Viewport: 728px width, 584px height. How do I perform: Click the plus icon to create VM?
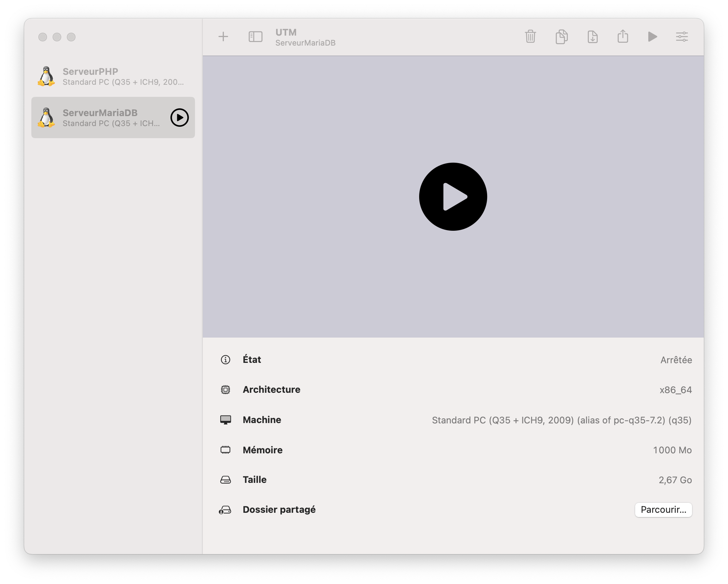click(x=223, y=37)
